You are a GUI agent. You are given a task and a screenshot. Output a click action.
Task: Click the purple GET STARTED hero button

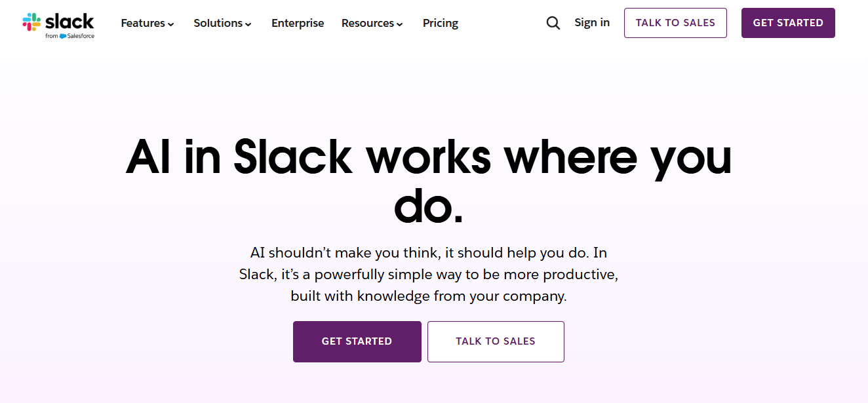tap(357, 341)
